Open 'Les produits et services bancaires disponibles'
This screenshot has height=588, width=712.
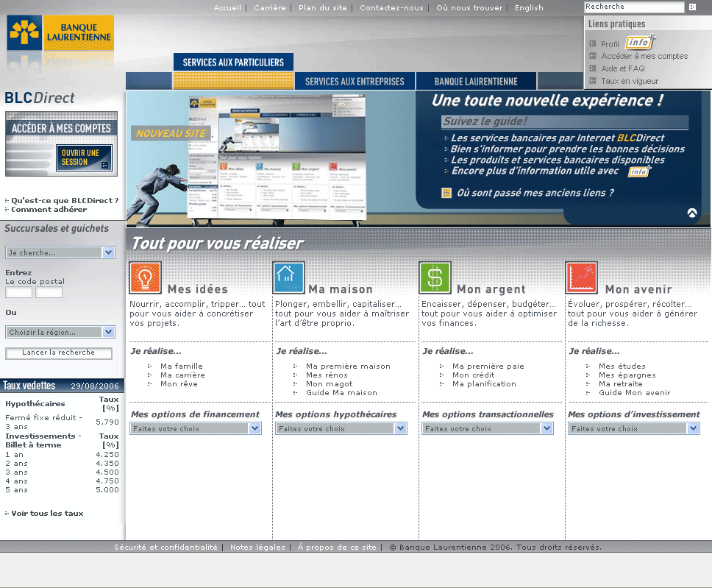pos(558,160)
